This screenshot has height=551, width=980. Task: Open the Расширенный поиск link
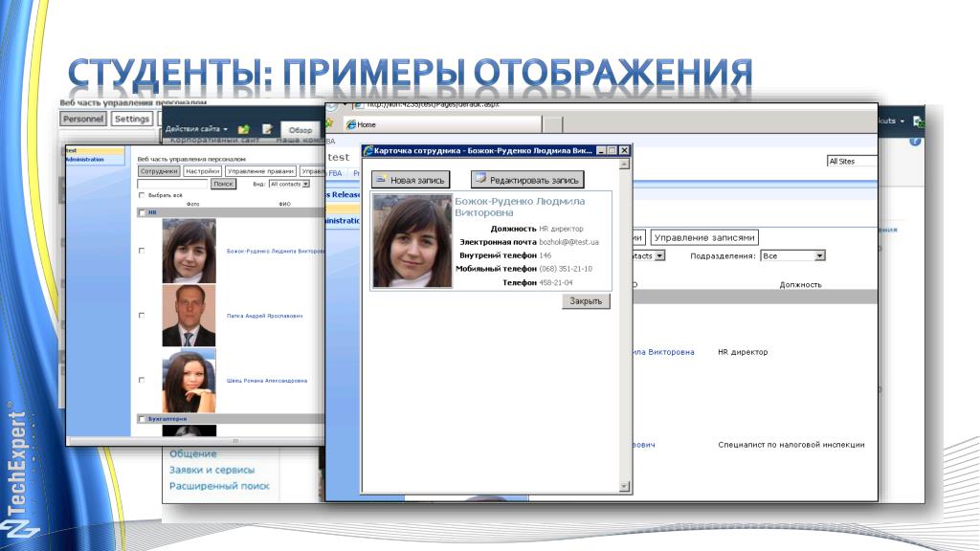pos(219,486)
